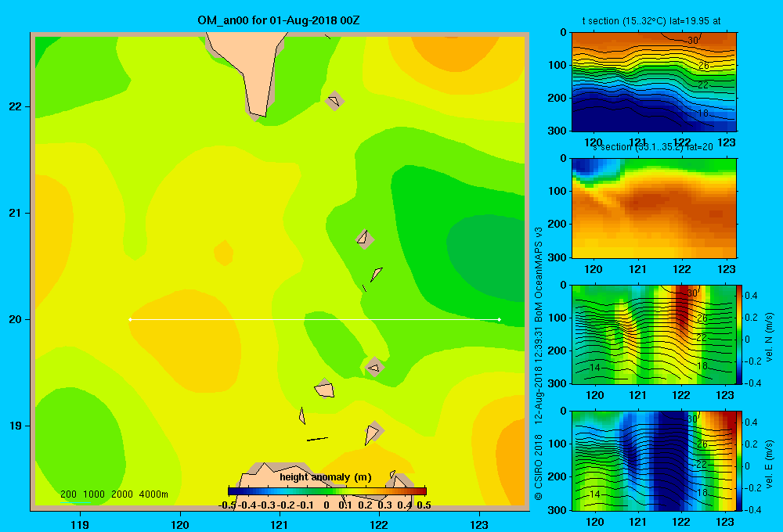Click the main map's longitude label '119'
The width and height of the screenshot is (783, 532).
80,524
